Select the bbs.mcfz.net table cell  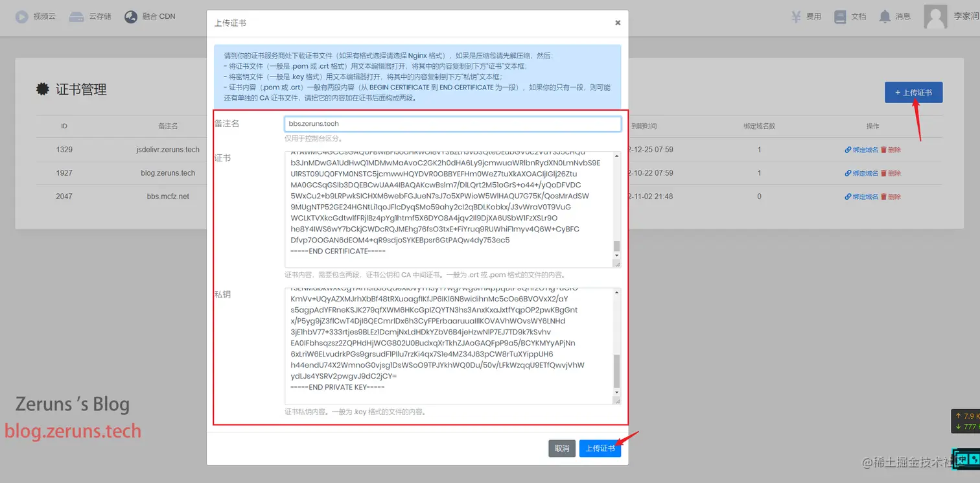168,196
